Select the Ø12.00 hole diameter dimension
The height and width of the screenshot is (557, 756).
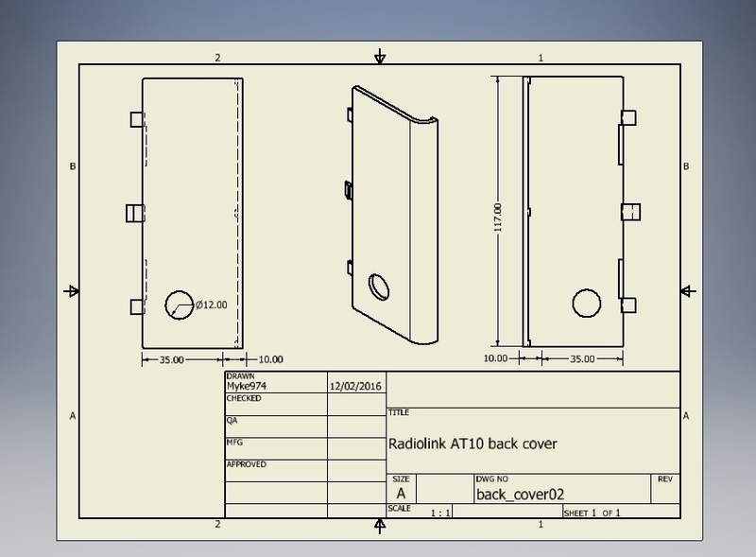pyautogui.click(x=212, y=305)
